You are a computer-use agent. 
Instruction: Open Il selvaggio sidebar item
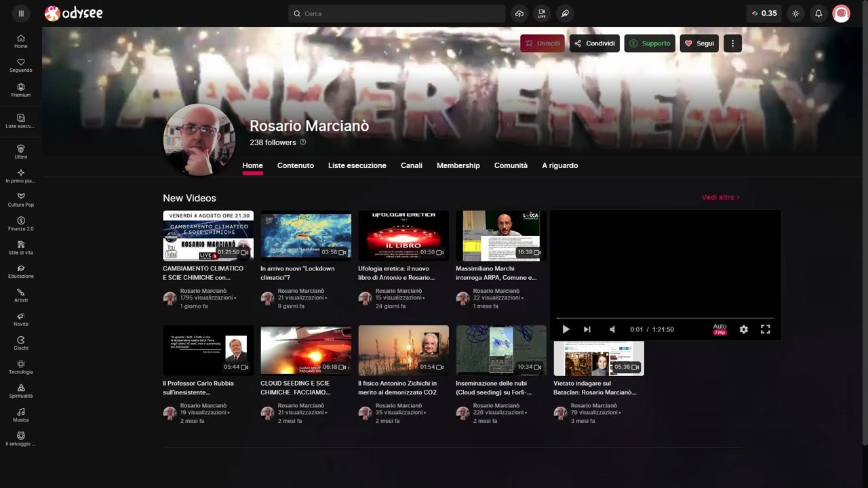[x=21, y=439]
